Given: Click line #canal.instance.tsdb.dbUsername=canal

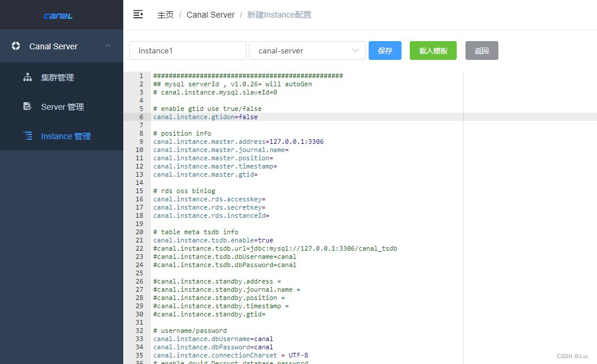Looking at the screenshot, I should coord(225,257).
